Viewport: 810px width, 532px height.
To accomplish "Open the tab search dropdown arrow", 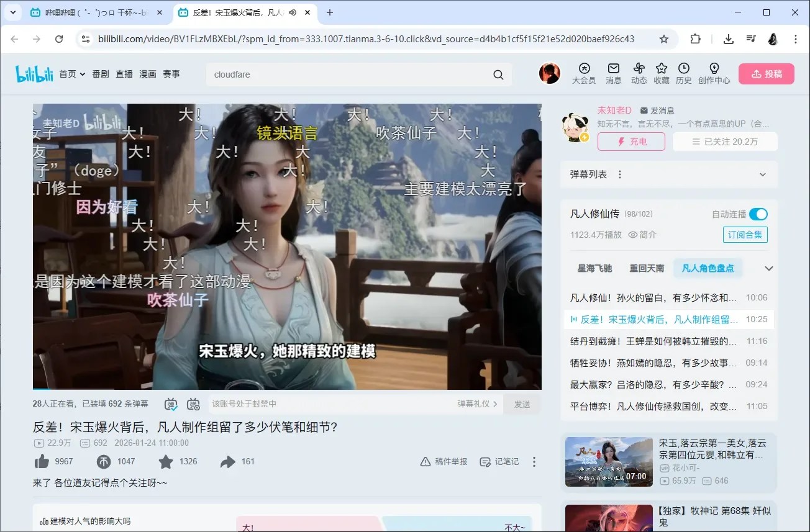I will (x=14, y=12).
